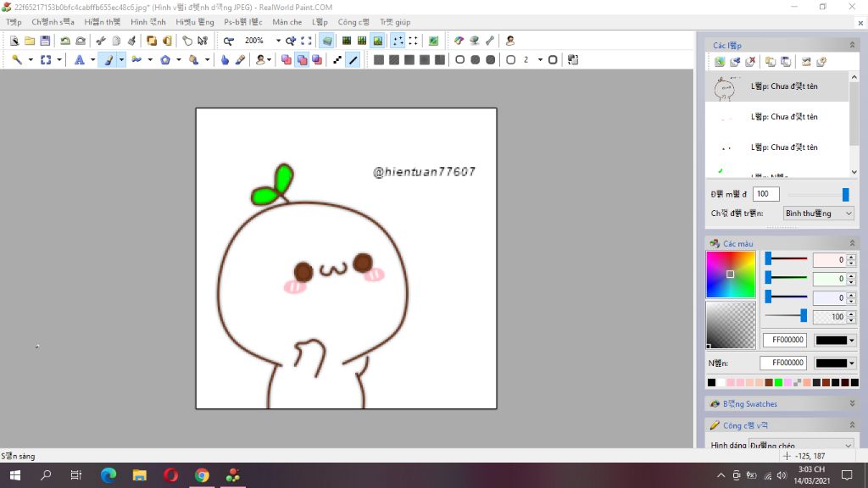Select the curve line tool
868x488 pixels.
pyautogui.click(x=136, y=60)
